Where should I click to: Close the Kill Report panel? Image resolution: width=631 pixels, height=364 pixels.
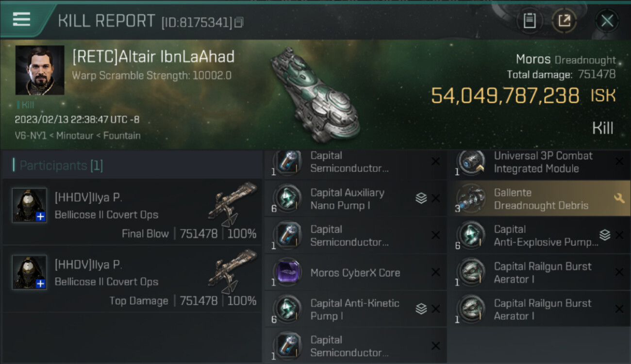607,21
